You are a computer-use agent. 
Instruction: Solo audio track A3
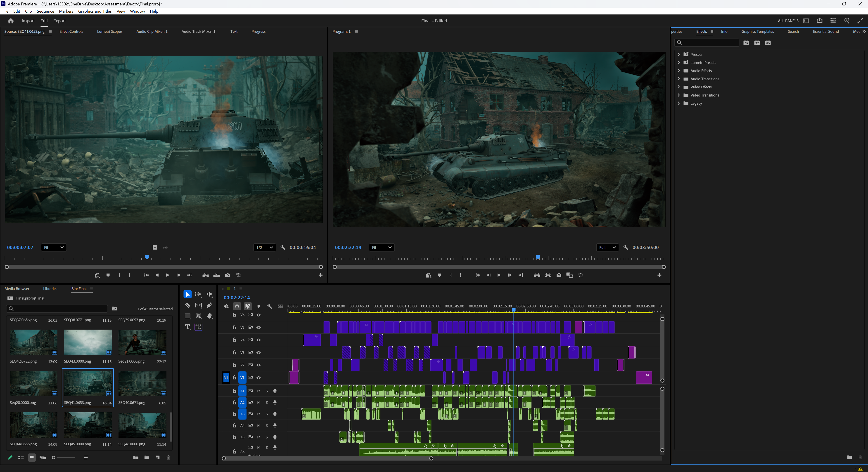(267, 414)
